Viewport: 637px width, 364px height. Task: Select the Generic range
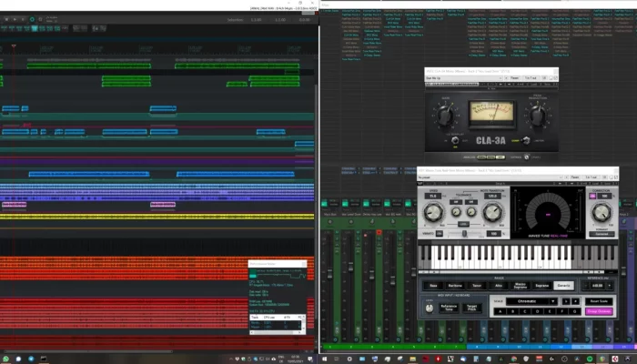[x=564, y=286]
